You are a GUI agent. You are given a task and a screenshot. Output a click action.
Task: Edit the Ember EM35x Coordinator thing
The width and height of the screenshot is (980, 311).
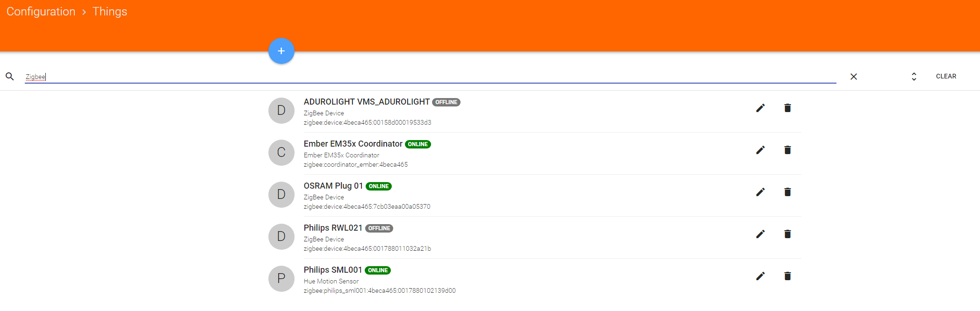[x=760, y=150]
